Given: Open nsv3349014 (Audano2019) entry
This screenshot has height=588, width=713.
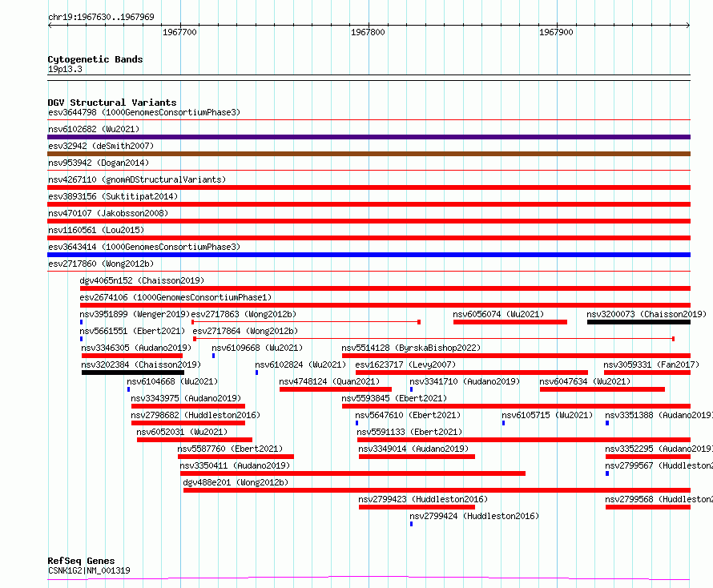Looking at the screenshot, I should coord(413,449).
